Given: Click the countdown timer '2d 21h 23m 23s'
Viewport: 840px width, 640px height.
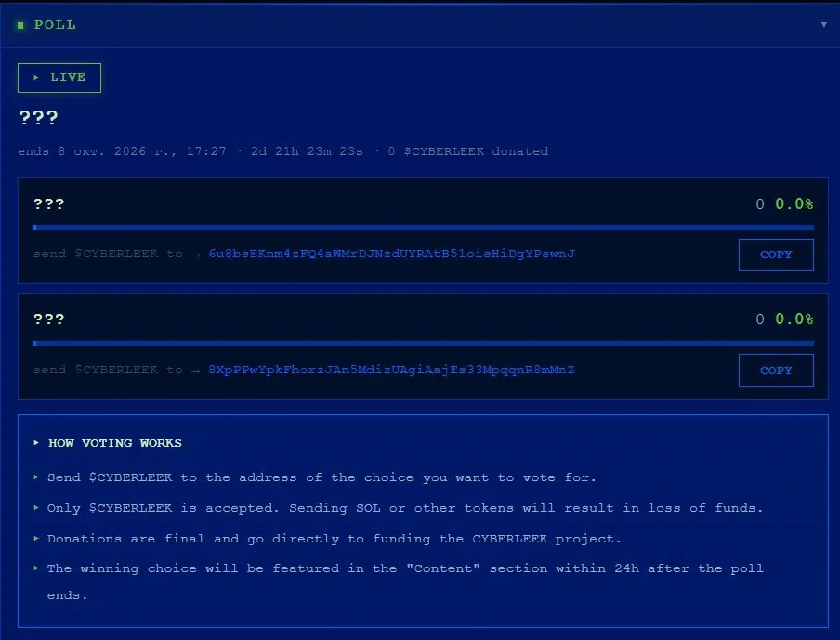Looking at the screenshot, I should (307, 151).
